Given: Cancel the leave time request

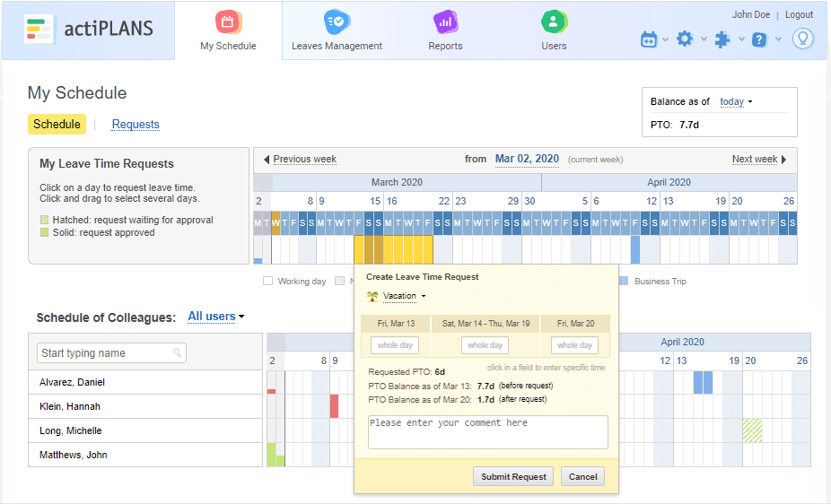Looking at the screenshot, I should coord(582,477).
